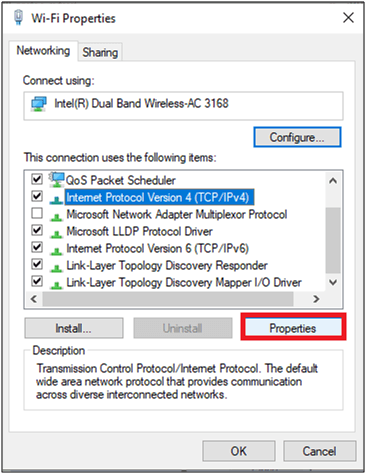Uncheck Internet Protocol Version 6 checkbox
This screenshot has height=474, width=367.
[x=37, y=247]
